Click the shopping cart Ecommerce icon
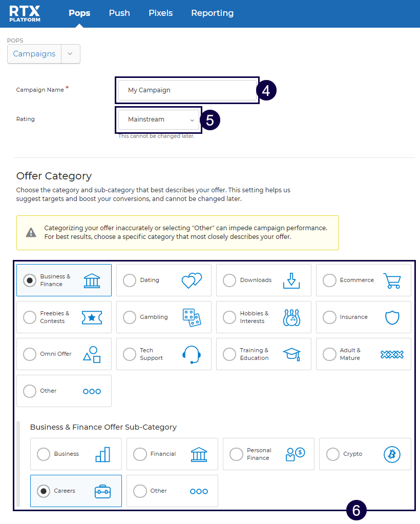420x524 pixels. tap(392, 280)
